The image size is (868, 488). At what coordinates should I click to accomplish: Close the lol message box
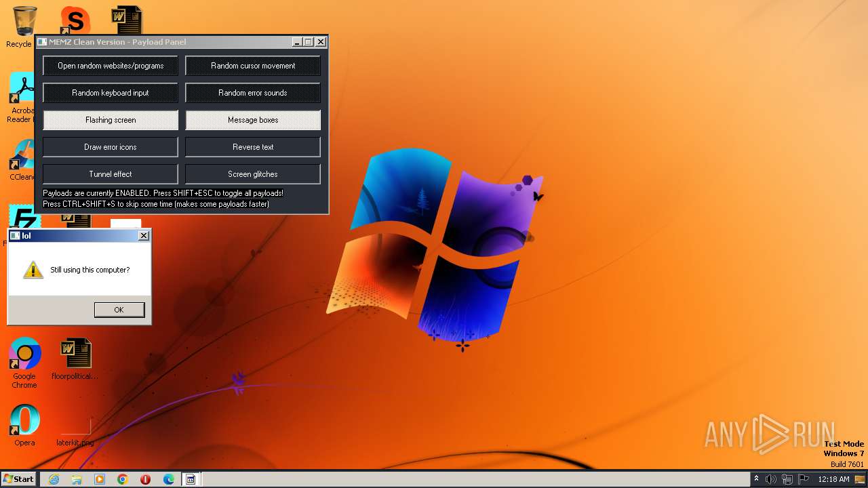[144, 236]
